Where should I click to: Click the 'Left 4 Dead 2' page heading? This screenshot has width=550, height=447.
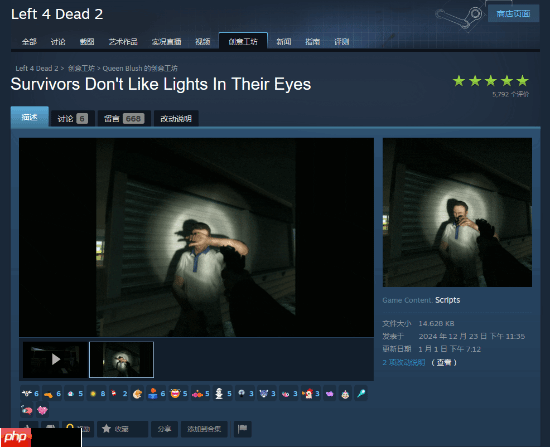57,14
